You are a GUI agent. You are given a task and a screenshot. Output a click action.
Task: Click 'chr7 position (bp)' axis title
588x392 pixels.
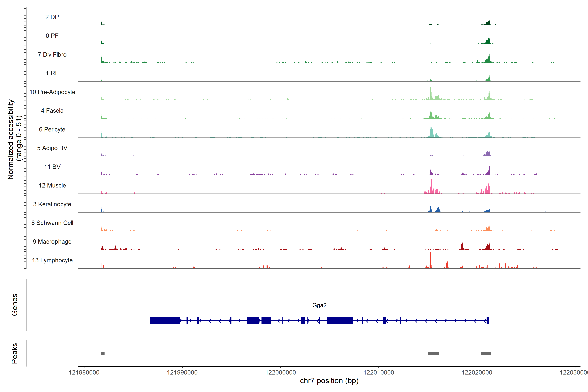click(x=329, y=381)
